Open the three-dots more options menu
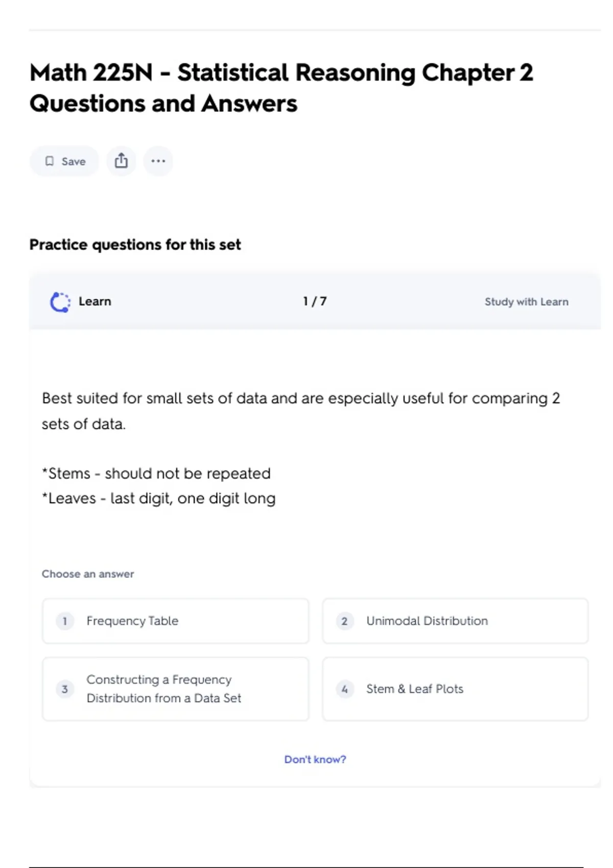 [158, 161]
